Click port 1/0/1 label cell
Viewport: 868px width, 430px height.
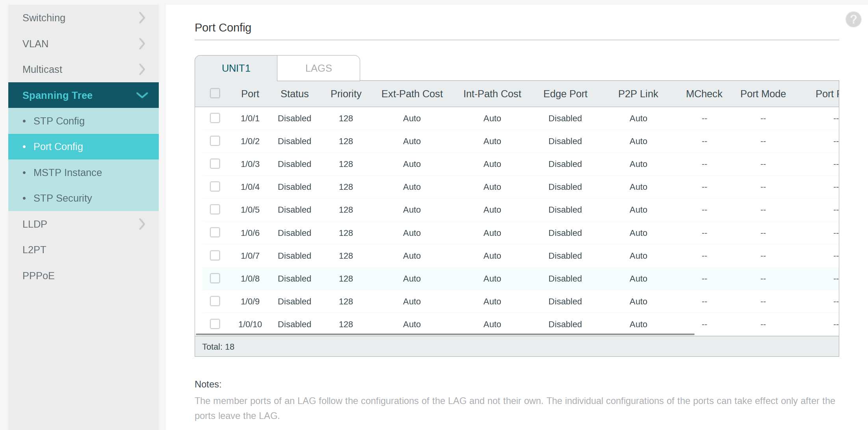(x=250, y=118)
